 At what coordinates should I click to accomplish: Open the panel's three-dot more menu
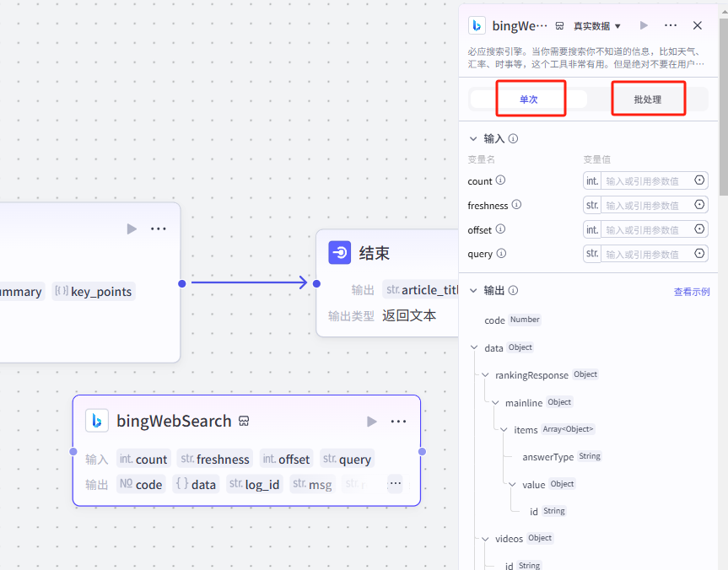click(671, 26)
